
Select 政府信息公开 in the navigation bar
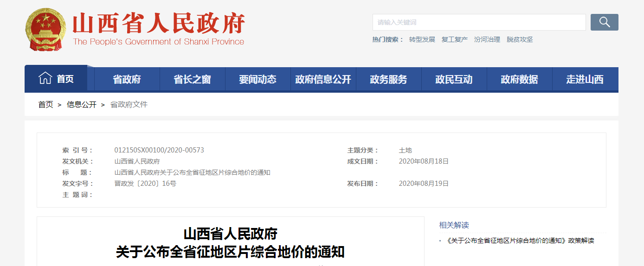coord(323,80)
